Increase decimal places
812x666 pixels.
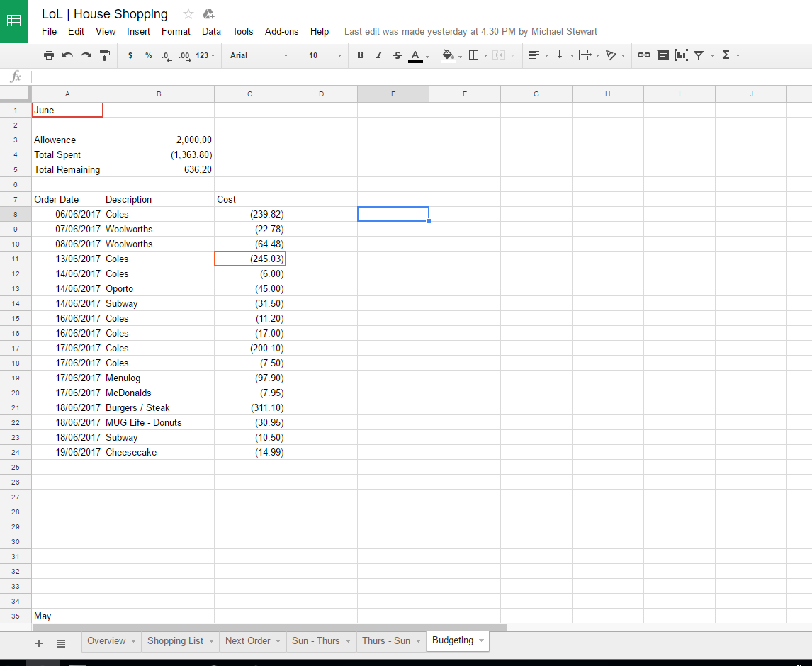184,56
